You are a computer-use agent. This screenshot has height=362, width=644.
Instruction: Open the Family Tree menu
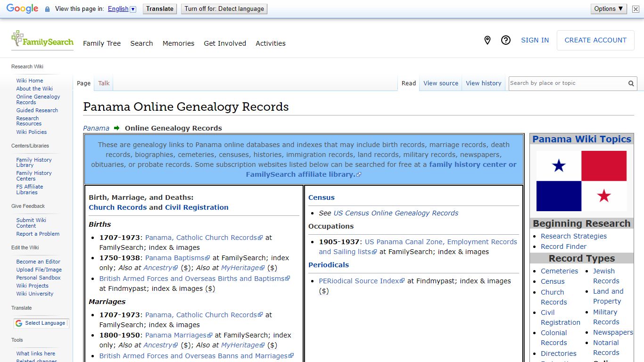pyautogui.click(x=102, y=43)
